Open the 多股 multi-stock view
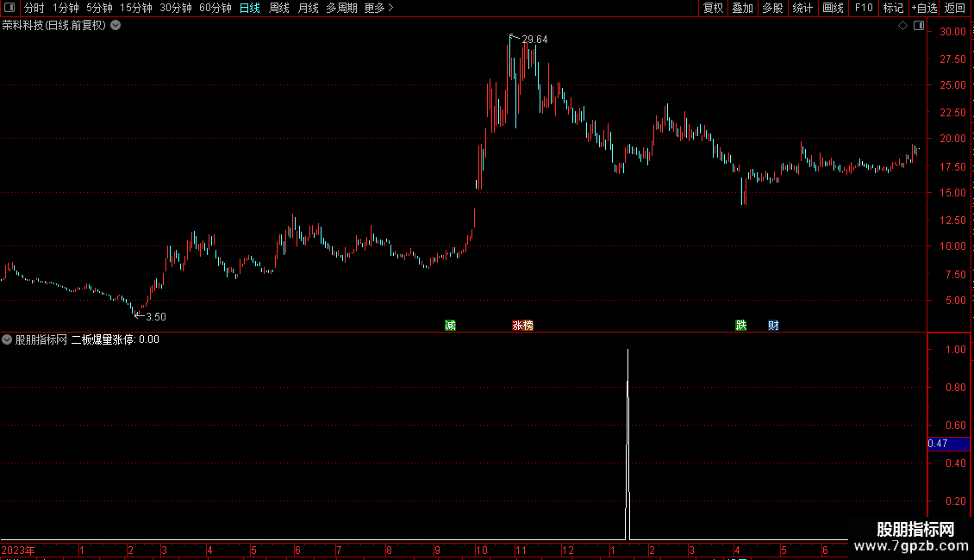Image resolution: width=974 pixels, height=560 pixels. [x=772, y=8]
